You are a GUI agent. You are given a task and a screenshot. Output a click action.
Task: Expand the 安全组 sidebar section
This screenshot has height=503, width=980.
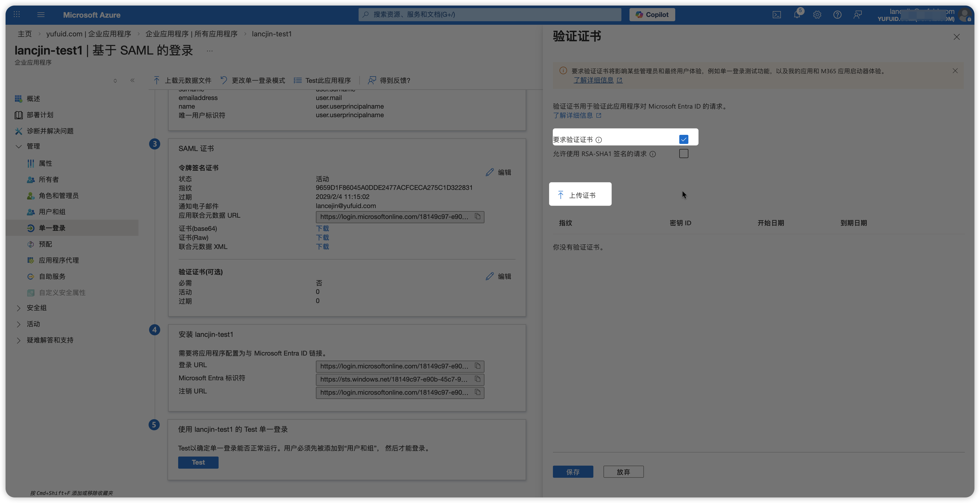coord(19,308)
